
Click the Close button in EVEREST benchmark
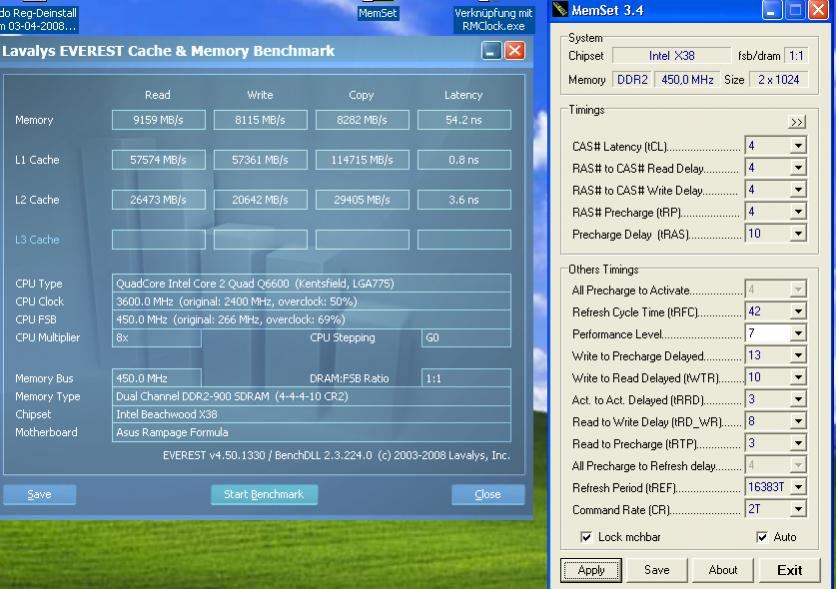click(488, 494)
